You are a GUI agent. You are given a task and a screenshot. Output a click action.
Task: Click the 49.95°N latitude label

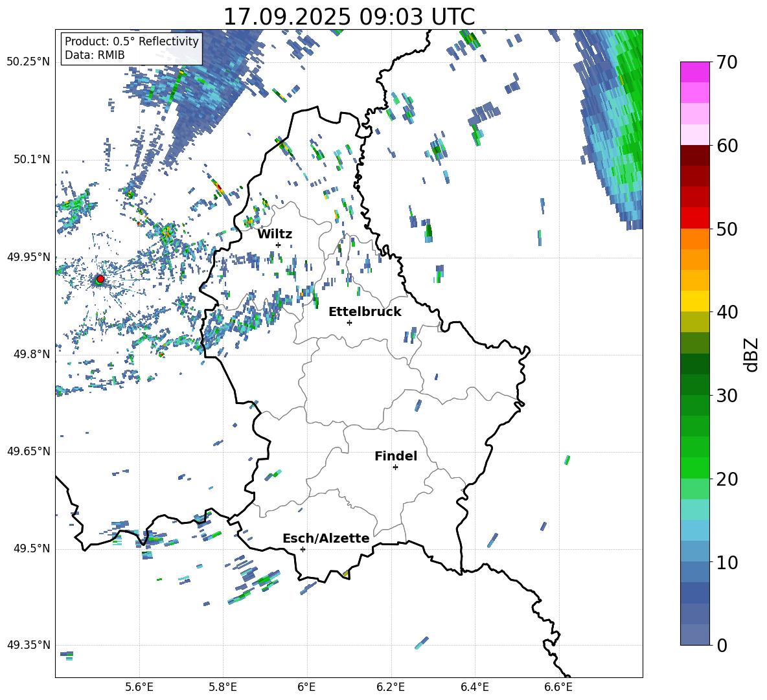coord(29,257)
